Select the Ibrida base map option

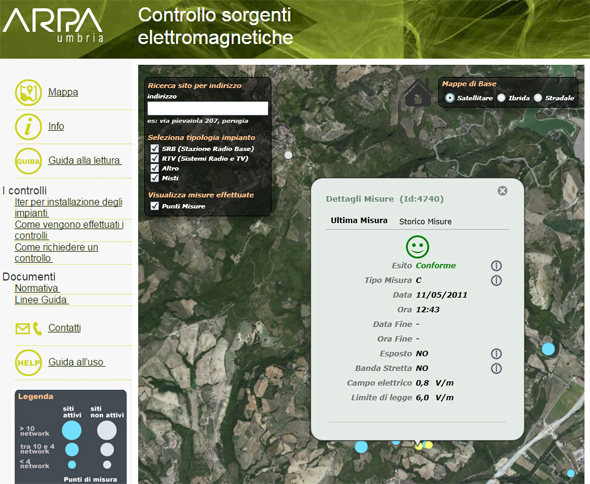501,98
